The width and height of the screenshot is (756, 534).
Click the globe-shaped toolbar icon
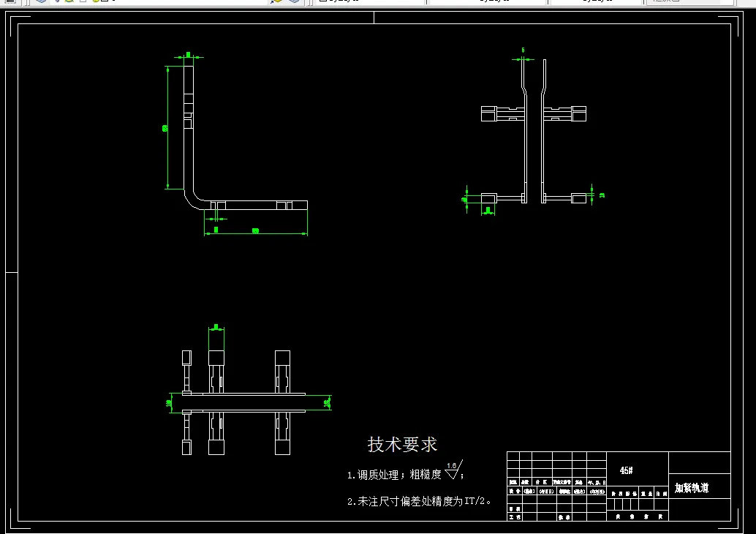(x=68, y=2)
